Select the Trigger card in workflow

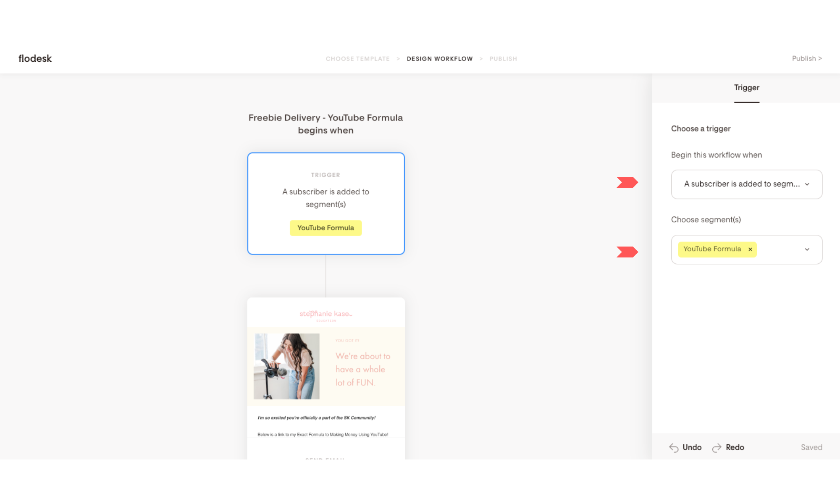[x=326, y=203]
